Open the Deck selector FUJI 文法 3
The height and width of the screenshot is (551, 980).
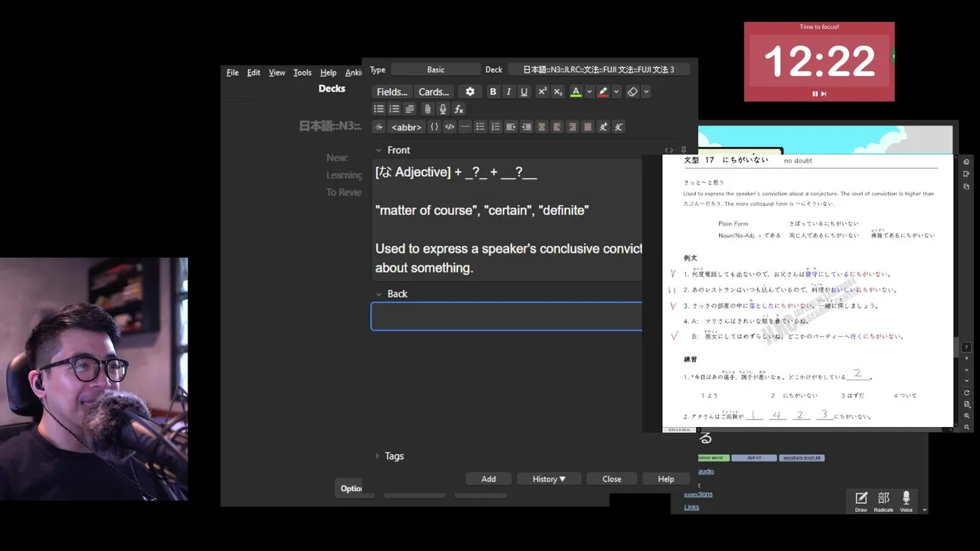(x=599, y=70)
